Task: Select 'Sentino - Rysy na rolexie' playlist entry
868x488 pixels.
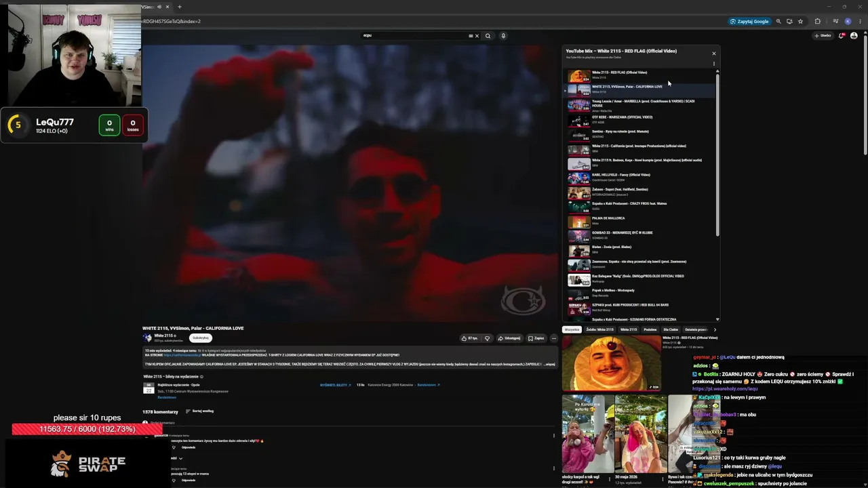Action: (x=641, y=134)
